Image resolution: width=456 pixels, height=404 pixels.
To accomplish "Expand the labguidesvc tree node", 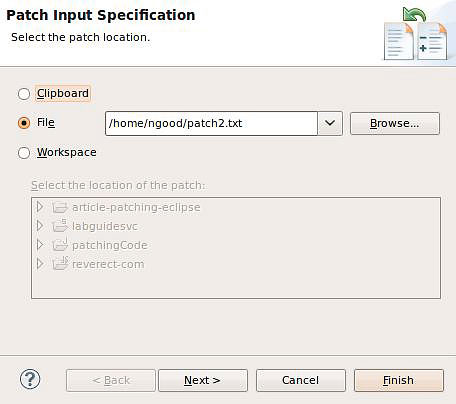I will pos(40,226).
